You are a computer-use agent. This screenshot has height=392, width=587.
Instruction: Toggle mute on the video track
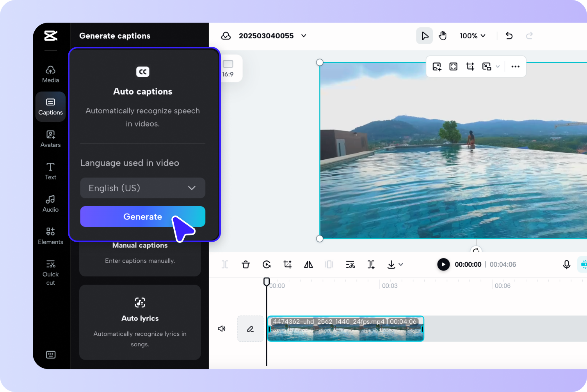point(221,328)
